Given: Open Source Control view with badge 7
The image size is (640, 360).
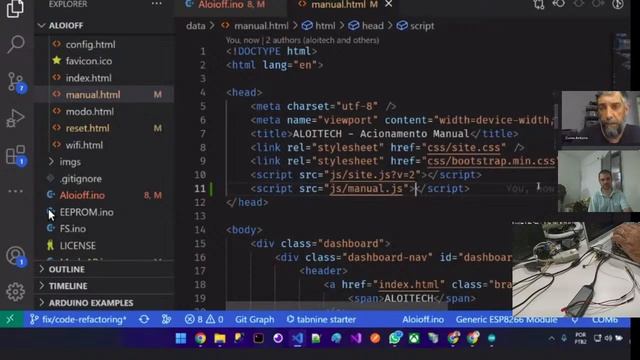Looking at the screenshot, I should click(x=16, y=82).
